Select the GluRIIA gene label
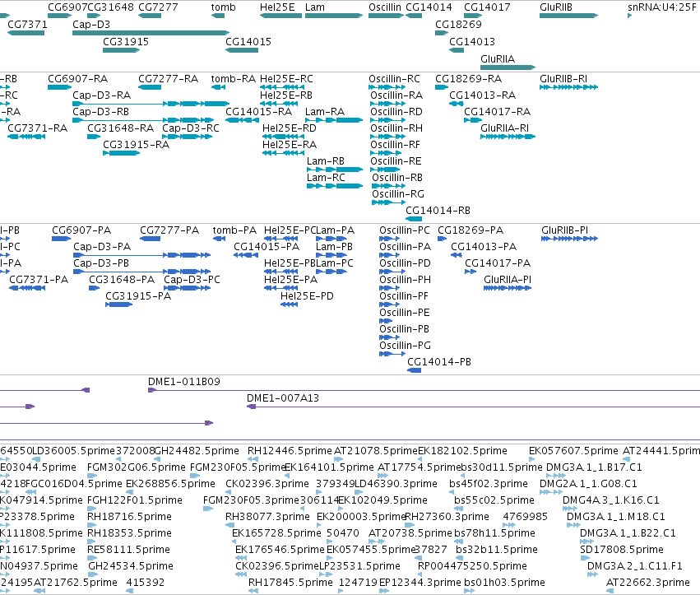Viewport: 700px width, 595px height. 498,59
